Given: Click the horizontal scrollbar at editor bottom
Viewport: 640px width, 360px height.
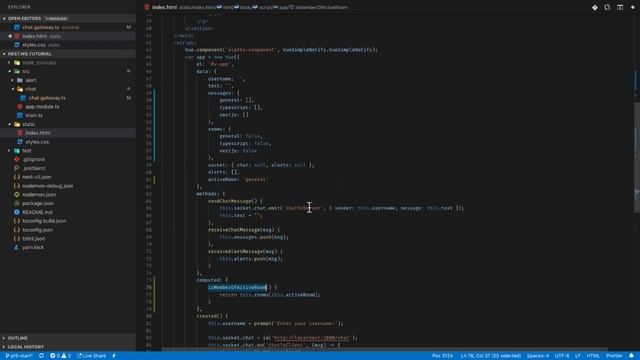Looking at the screenshot, I should click(x=384, y=350).
